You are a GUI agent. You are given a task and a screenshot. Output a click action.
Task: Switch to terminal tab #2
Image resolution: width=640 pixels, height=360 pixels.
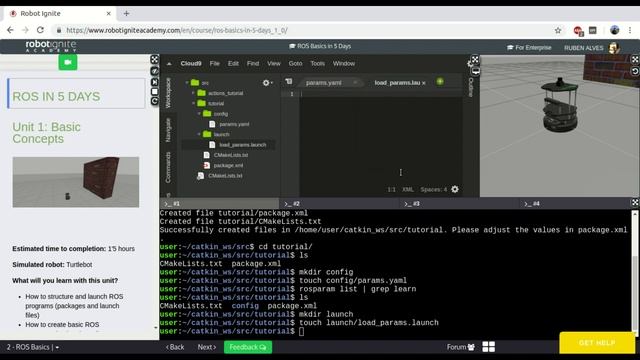click(x=338, y=203)
